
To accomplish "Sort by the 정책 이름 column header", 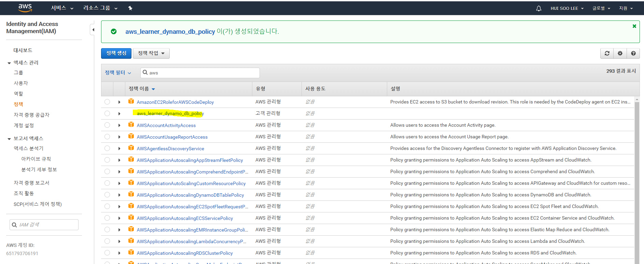I will click(142, 89).
